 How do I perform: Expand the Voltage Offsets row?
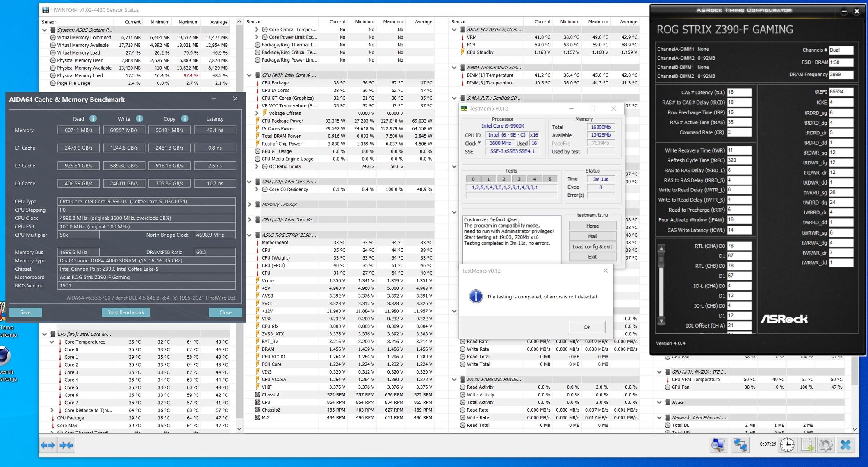(257, 113)
